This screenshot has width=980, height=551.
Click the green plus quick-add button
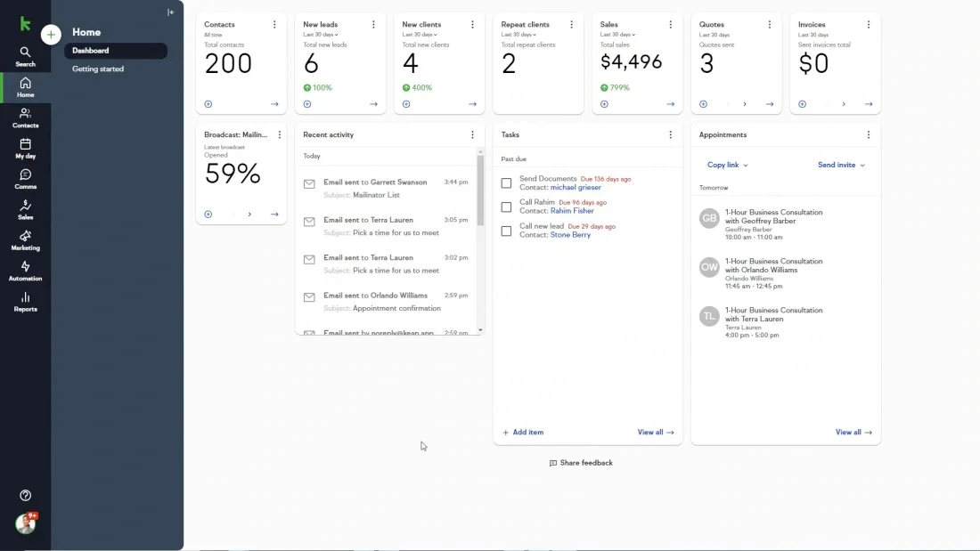[x=51, y=34]
